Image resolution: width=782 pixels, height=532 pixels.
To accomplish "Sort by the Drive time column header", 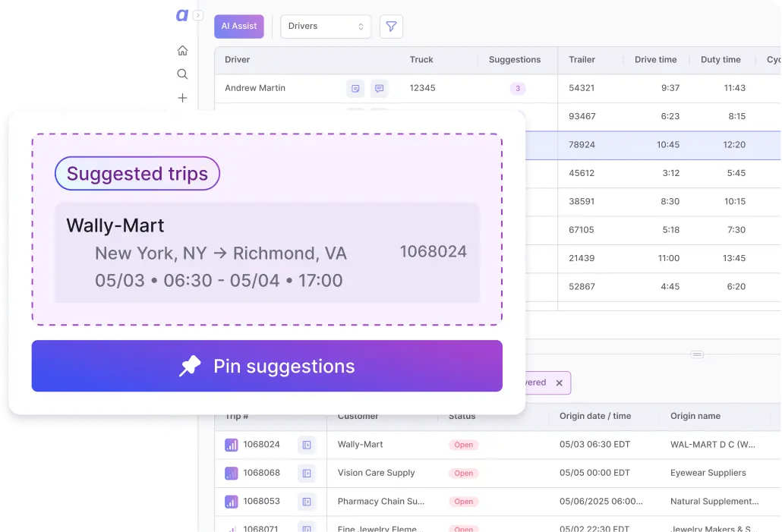I will point(656,60).
